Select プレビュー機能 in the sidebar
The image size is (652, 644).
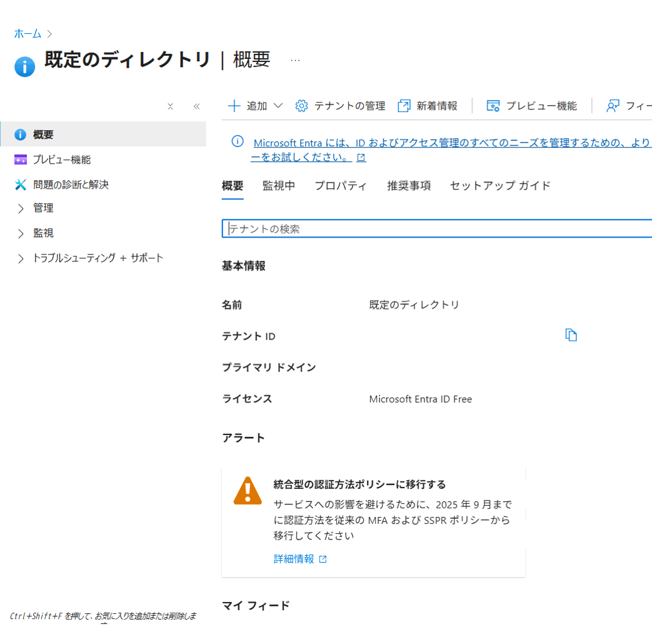coord(61,159)
